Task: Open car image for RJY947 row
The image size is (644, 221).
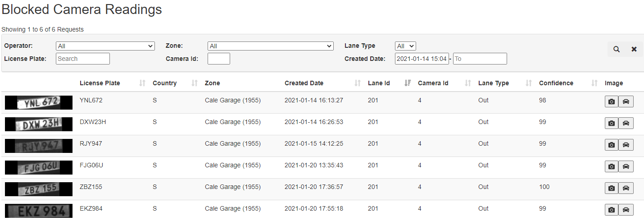Action: pyautogui.click(x=626, y=145)
